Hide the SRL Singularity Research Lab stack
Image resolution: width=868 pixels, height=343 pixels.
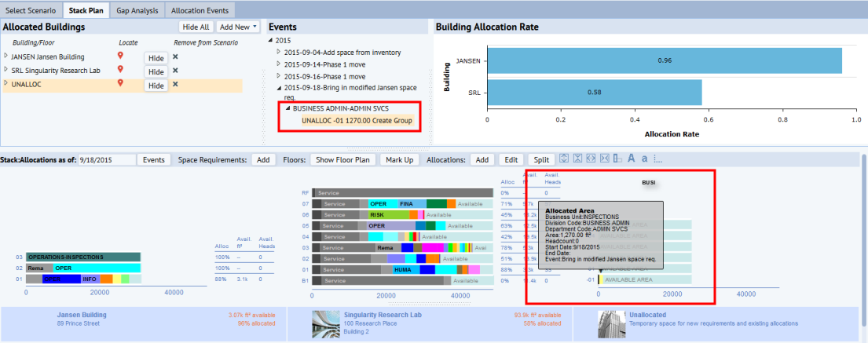(156, 71)
